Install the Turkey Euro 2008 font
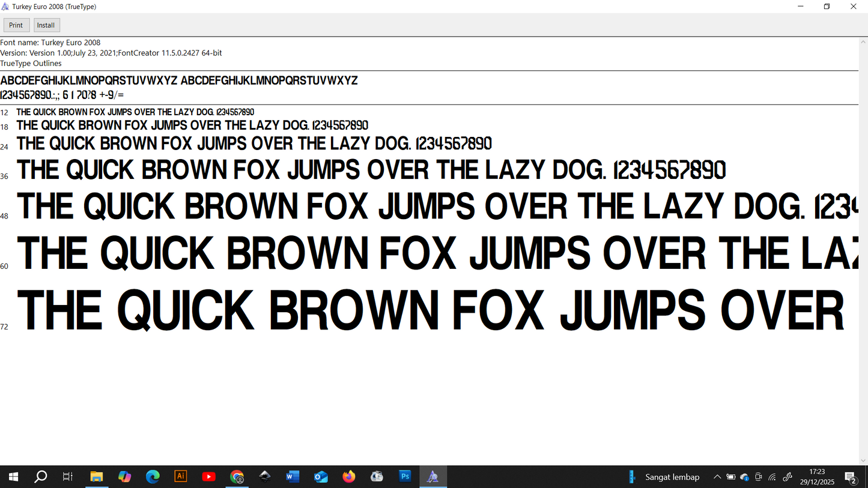The image size is (868, 488). pos(46,25)
